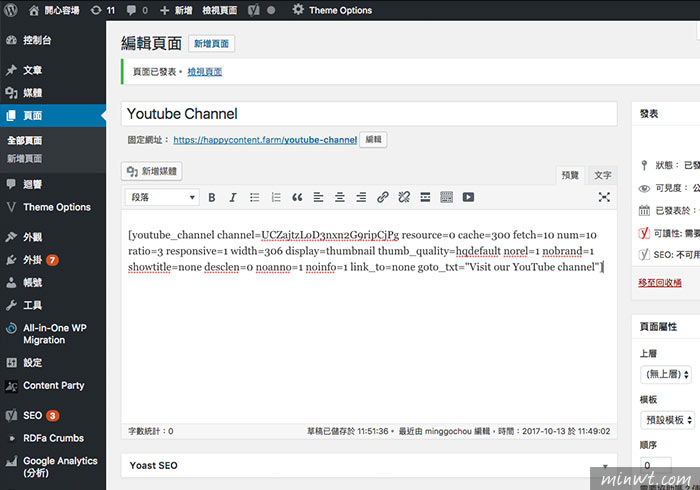Click 新增頁面 button beside page heading
Image resolution: width=700 pixels, height=490 pixels.
click(x=211, y=44)
